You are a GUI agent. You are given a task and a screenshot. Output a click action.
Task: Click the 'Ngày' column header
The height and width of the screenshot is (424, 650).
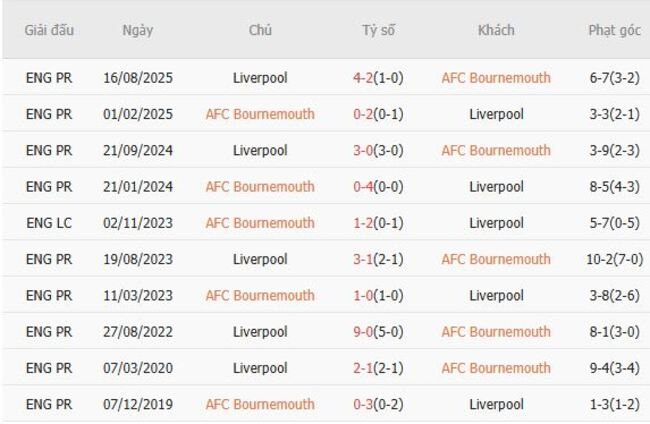[138, 30]
